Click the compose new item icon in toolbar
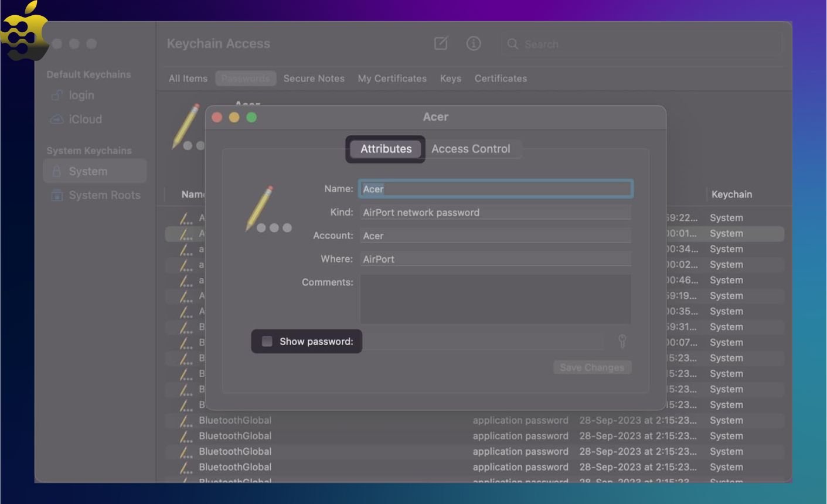Image resolution: width=827 pixels, height=504 pixels. 441,43
